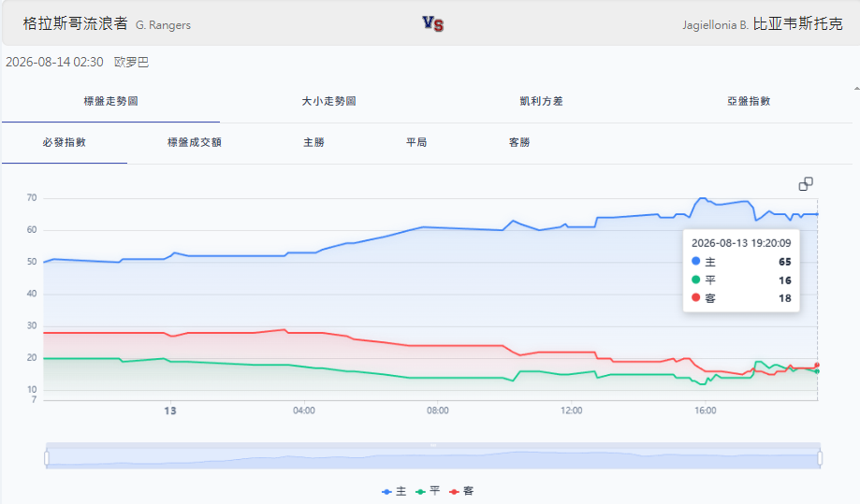Open the 大小走勢圖 tab
The height and width of the screenshot is (504, 860).
(329, 101)
